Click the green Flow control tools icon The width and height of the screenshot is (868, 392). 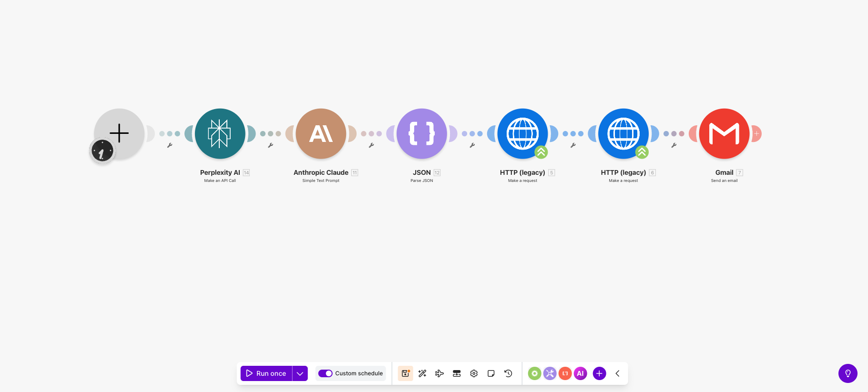534,373
